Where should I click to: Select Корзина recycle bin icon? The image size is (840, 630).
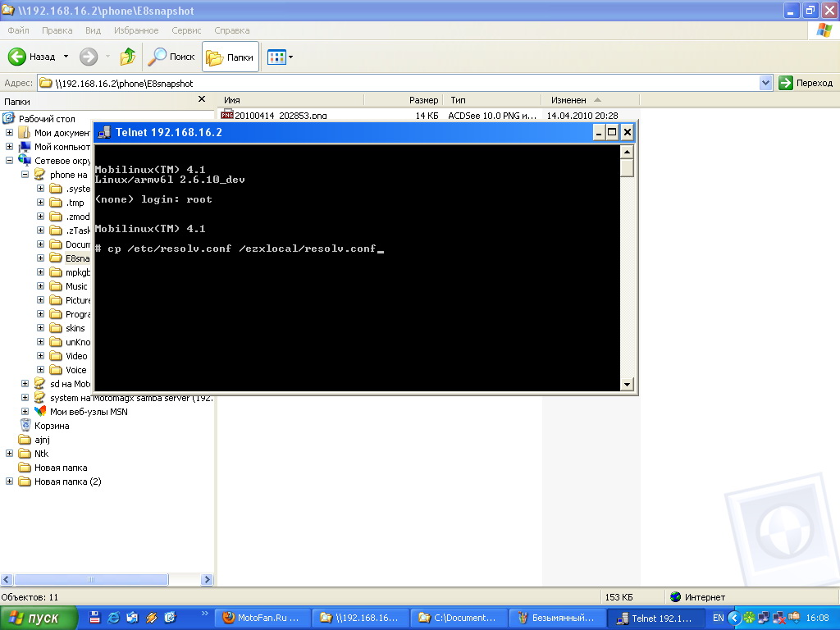(x=25, y=426)
